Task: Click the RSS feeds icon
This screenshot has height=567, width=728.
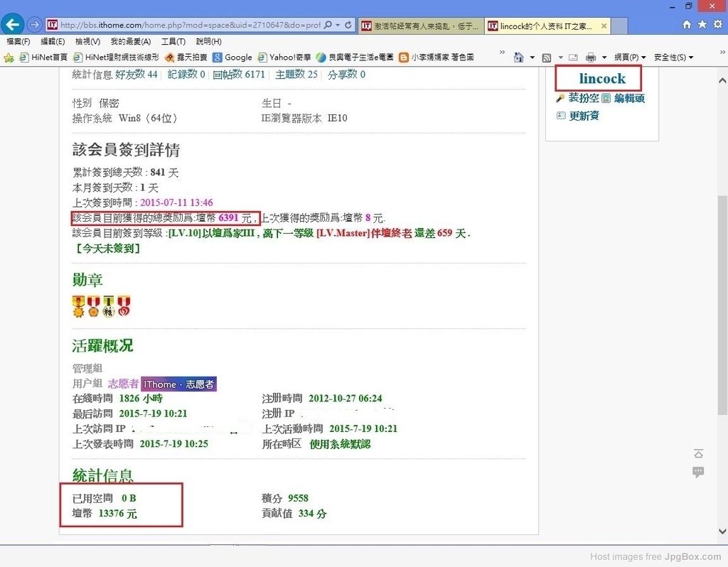Action: point(546,58)
